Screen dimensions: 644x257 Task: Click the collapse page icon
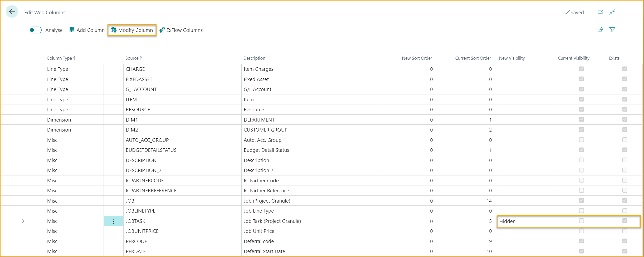pos(612,12)
